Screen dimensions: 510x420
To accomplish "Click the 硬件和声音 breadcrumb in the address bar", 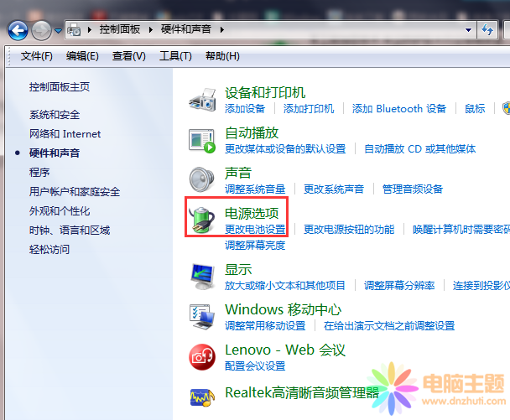I will [186, 29].
